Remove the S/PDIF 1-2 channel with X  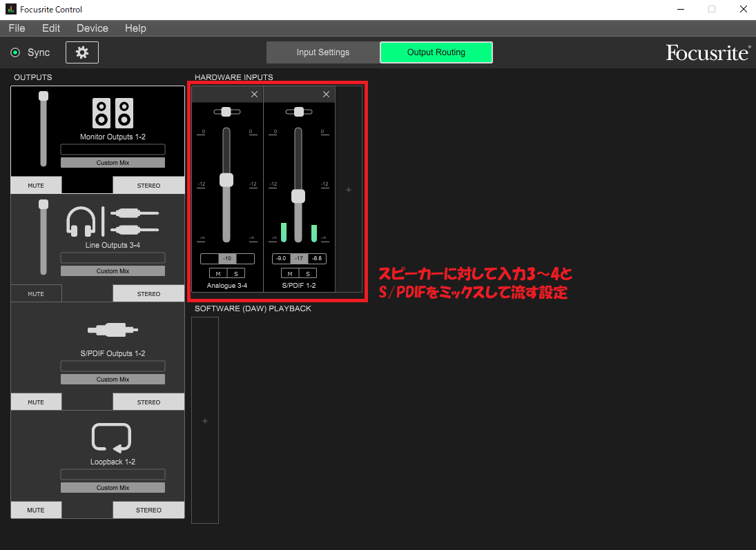[326, 95]
